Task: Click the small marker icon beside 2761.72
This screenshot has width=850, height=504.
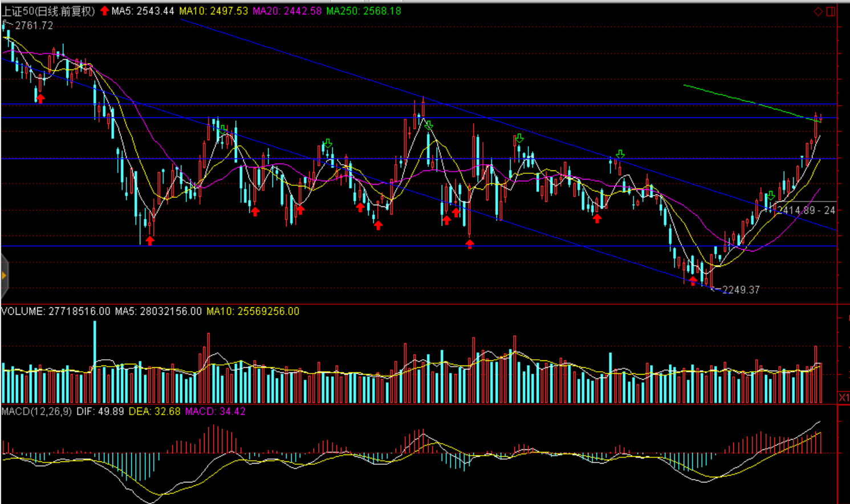Action: [x=5, y=25]
